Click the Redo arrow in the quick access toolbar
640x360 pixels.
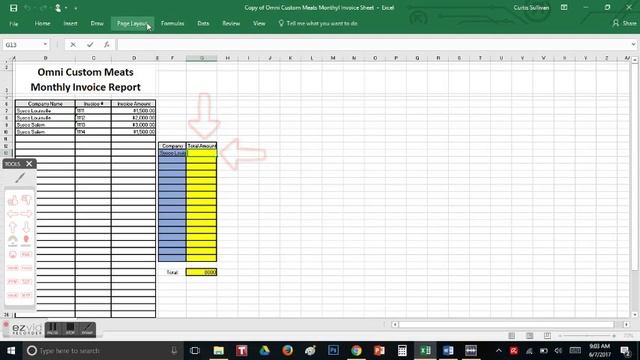point(43,8)
